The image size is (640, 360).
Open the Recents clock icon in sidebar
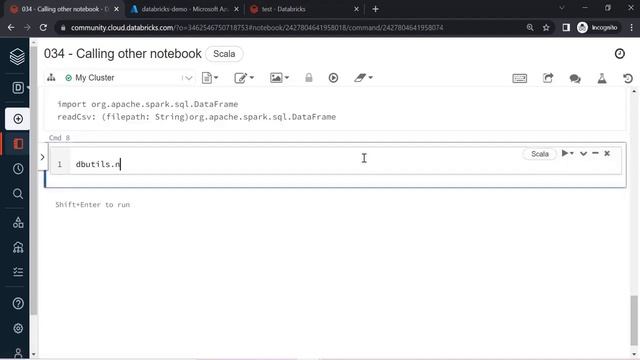tap(18, 169)
